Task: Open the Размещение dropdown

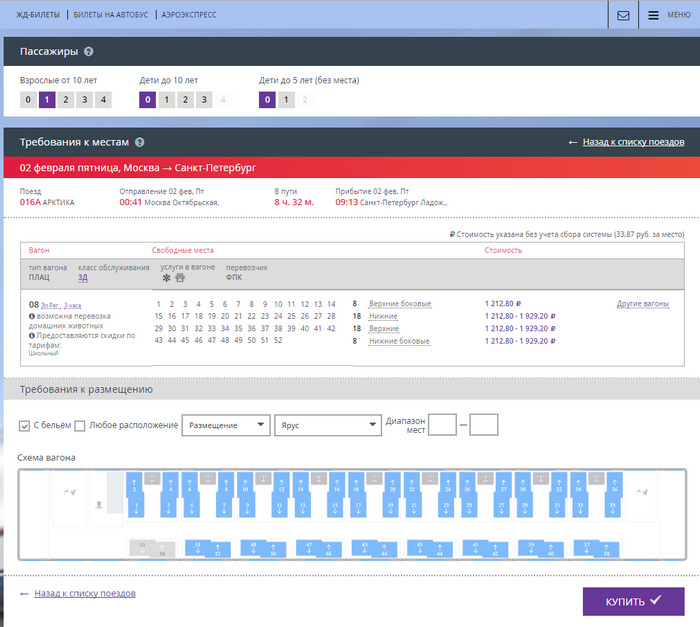Action: 226,425
